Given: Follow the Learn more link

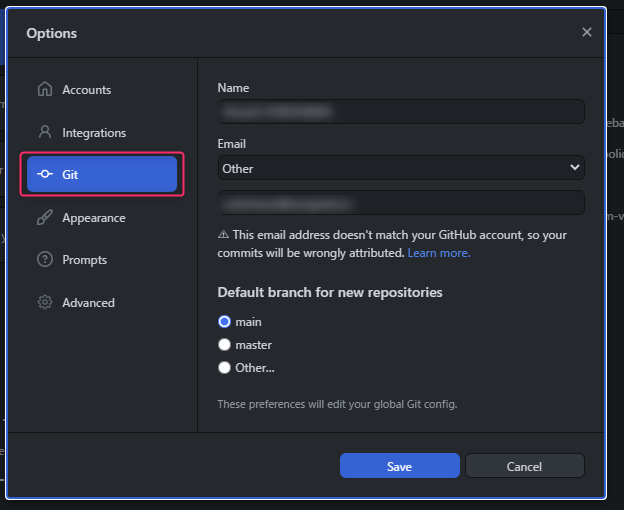Looking at the screenshot, I should (x=439, y=253).
